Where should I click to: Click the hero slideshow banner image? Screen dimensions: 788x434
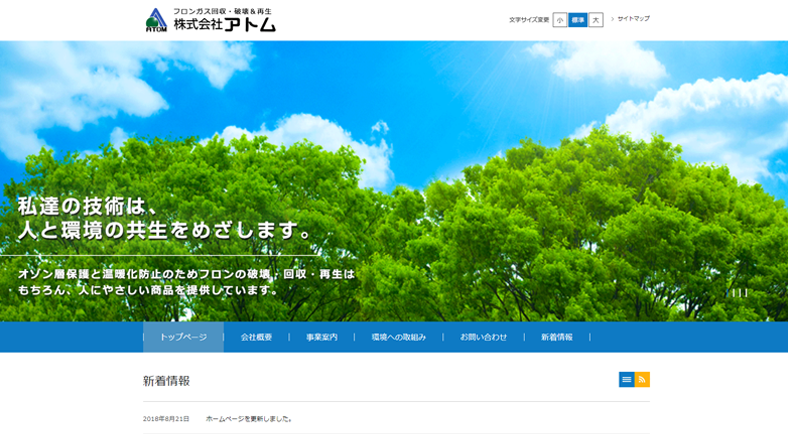pyautogui.click(x=394, y=181)
